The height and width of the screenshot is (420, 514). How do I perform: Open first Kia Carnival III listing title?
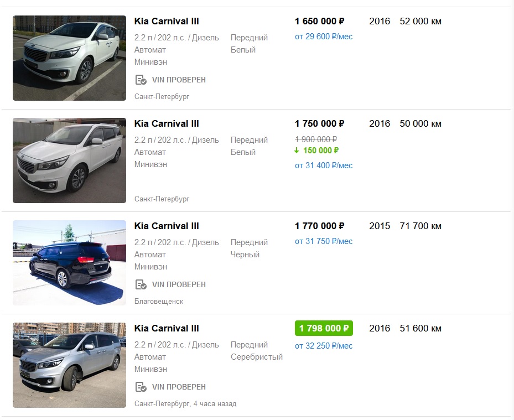pos(167,22)
